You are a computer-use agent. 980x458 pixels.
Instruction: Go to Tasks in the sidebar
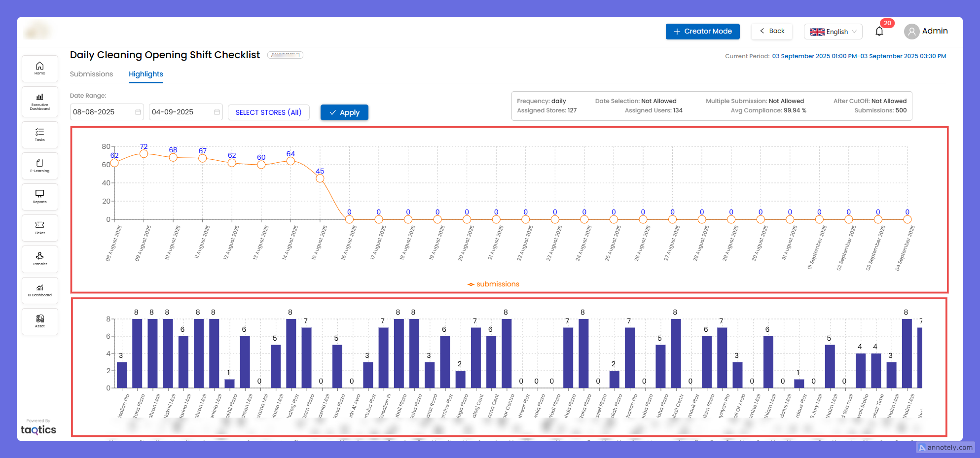coord(39,135)
